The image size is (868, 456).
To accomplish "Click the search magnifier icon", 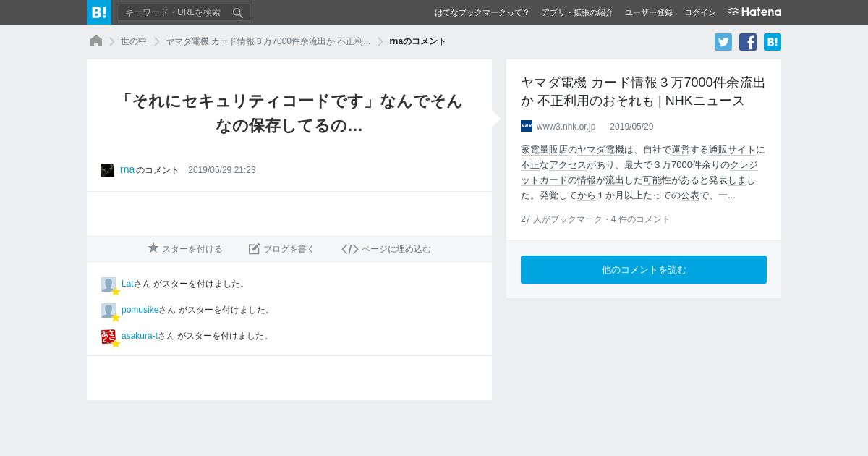I will click(238, 13).
